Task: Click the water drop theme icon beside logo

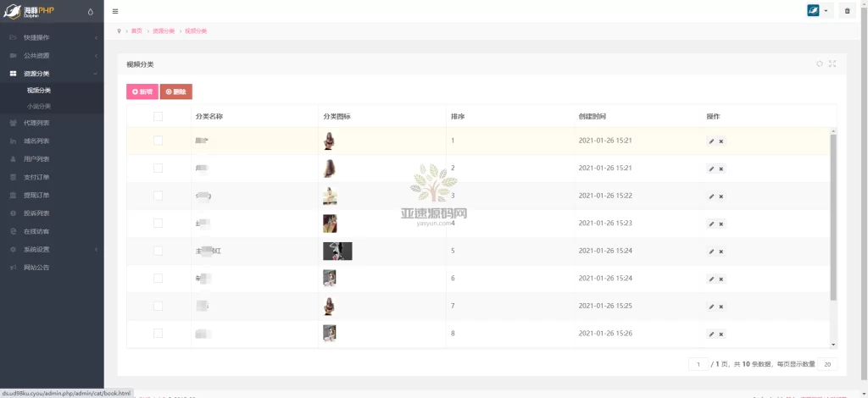Action: pos(91,11)
